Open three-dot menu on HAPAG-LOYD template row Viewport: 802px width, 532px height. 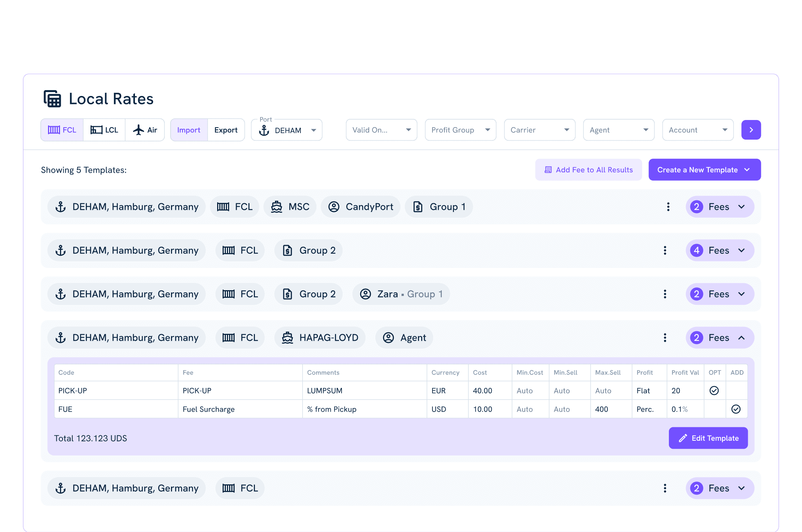[665, 338]
